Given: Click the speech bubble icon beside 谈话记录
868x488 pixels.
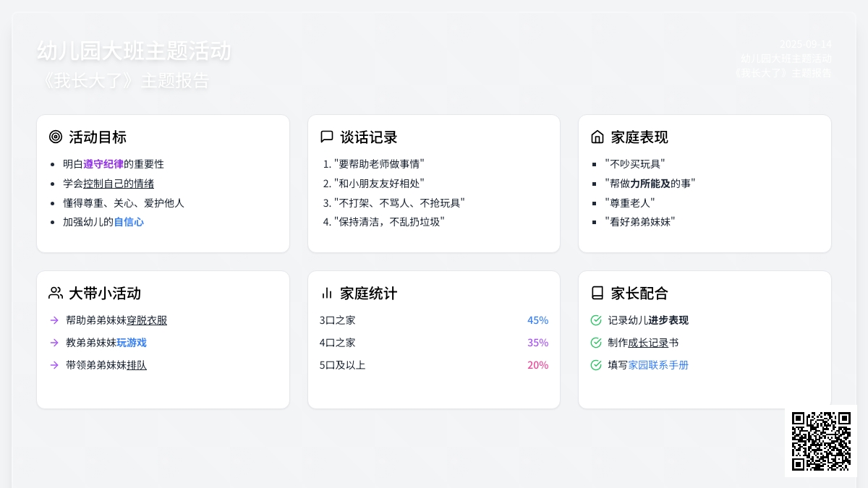Looking at the screenshot, I should (x=327, y=137).
